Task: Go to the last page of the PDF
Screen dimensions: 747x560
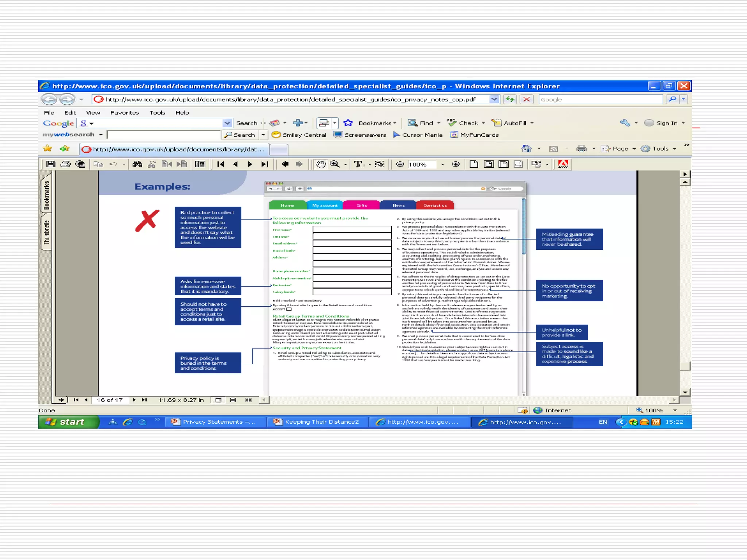Action: (x=265, y=164)
